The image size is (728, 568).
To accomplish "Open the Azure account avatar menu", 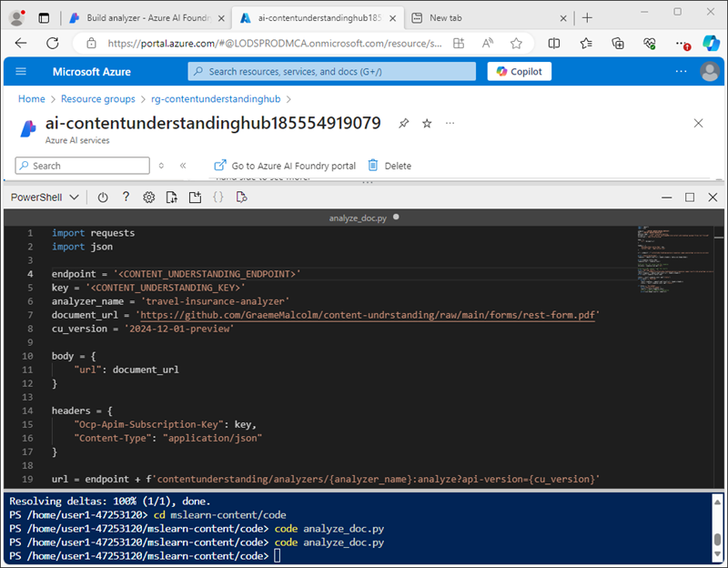I will click(710, 72).
